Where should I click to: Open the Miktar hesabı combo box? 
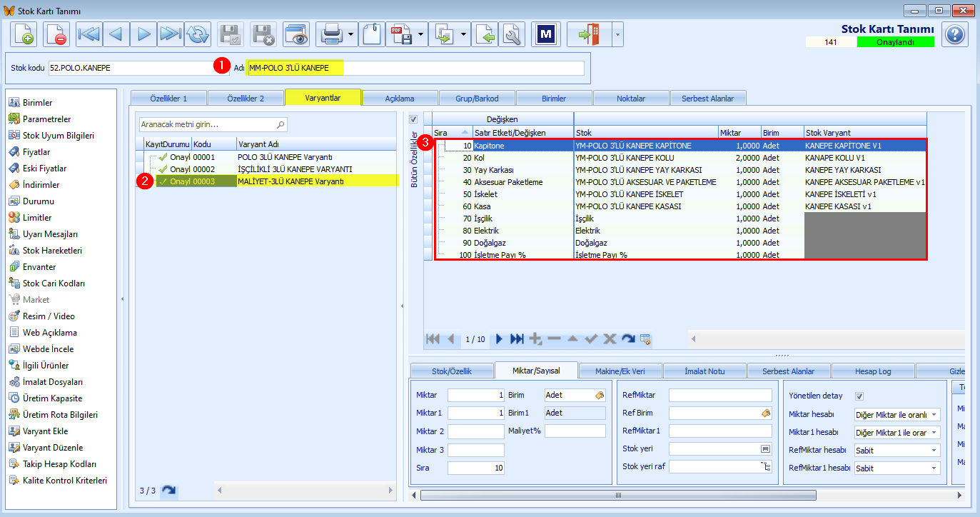tap(897, 414)
